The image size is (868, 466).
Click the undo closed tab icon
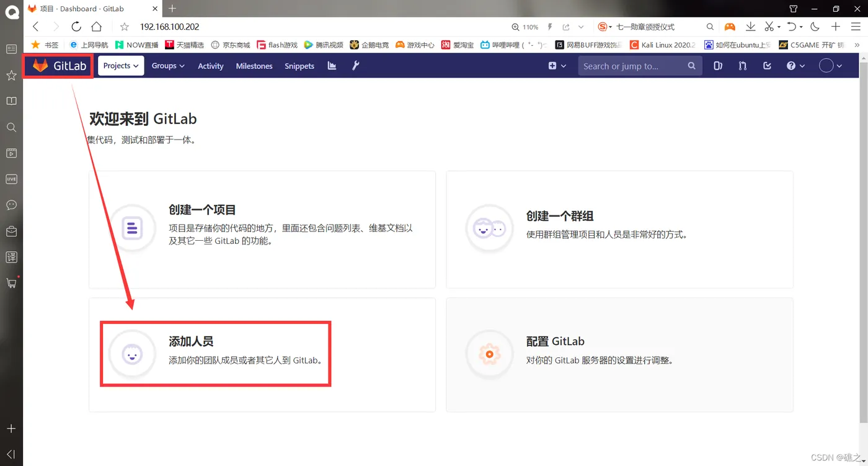click(x=792, y=27)
